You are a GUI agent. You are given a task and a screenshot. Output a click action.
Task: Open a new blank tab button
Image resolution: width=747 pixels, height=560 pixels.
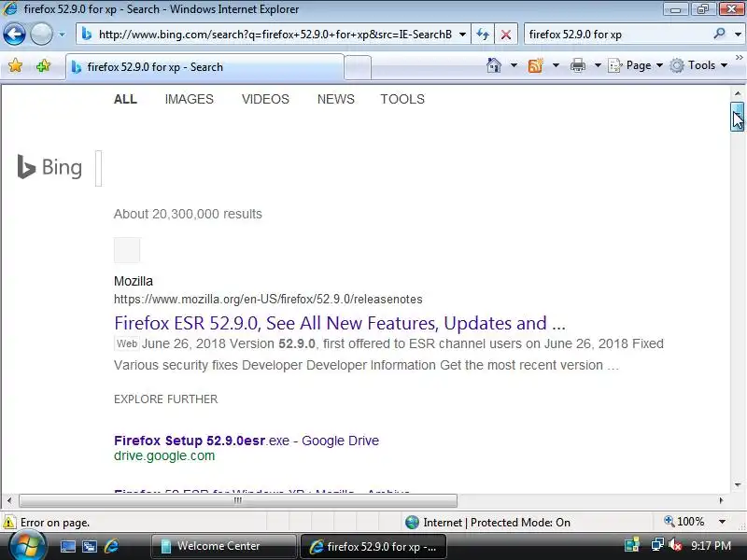358,67
